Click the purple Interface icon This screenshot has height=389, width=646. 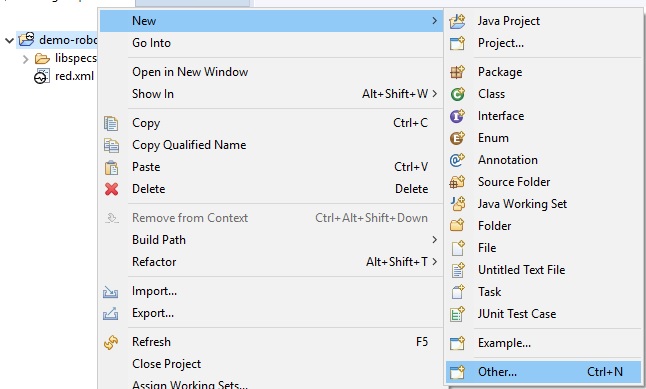pyautogui.click(x=457, y=116)
